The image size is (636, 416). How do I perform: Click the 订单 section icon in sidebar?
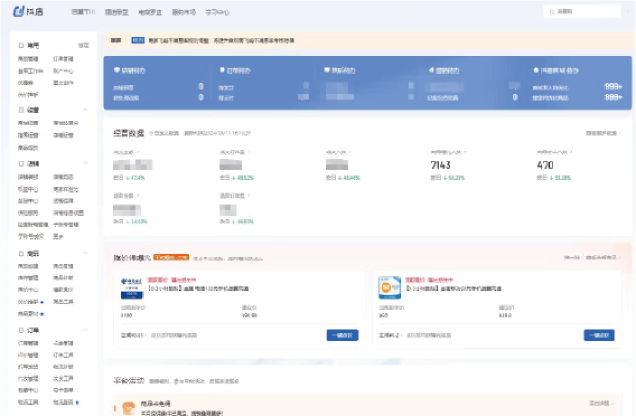(22, 329)
